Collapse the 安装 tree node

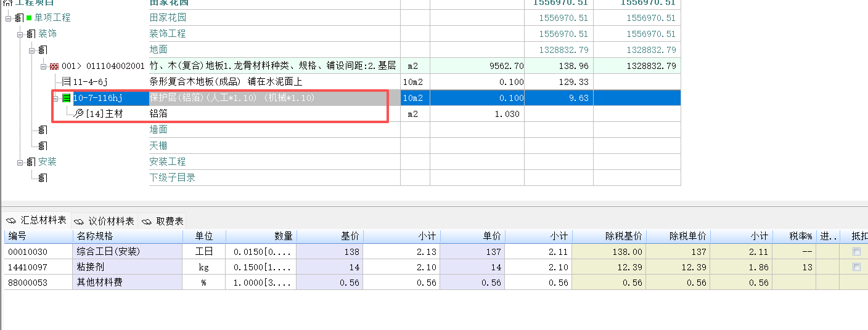click(20, 162)
